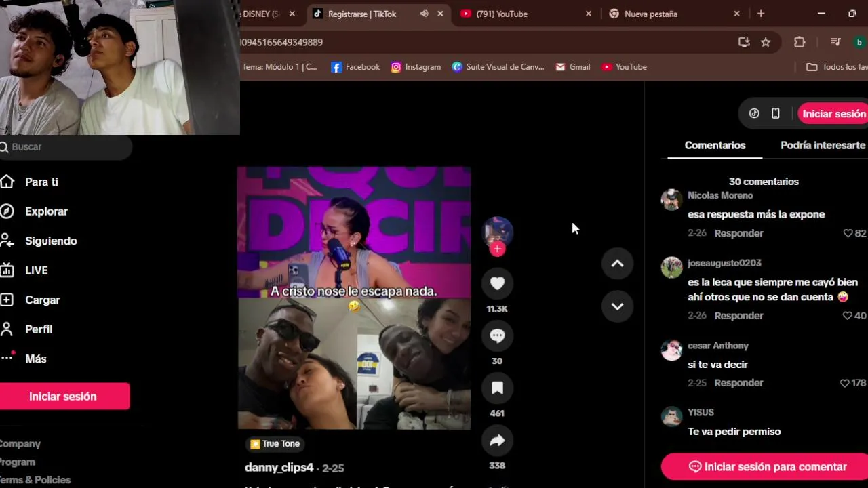Open Facebook bookmark

[x=355, y=67]
